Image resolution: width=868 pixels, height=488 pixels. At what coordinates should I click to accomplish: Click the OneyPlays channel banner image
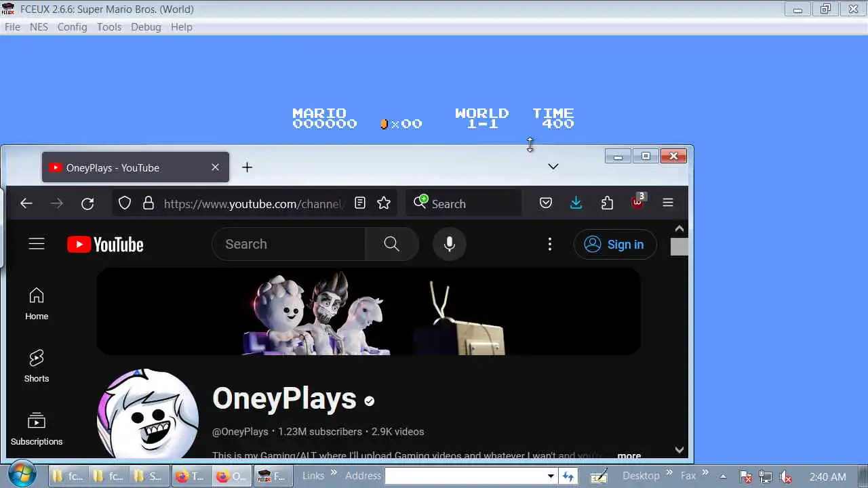pos(368,311)
